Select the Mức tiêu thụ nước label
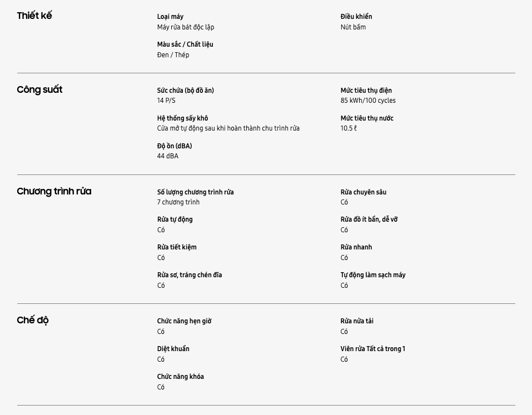The image size is (532, 415). 367,118
